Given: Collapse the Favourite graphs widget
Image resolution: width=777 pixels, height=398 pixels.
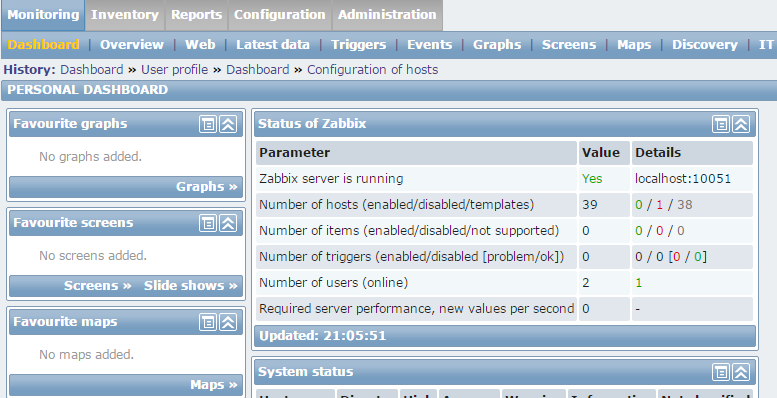Looking at the screenshot, I should (x=228, y=124).
